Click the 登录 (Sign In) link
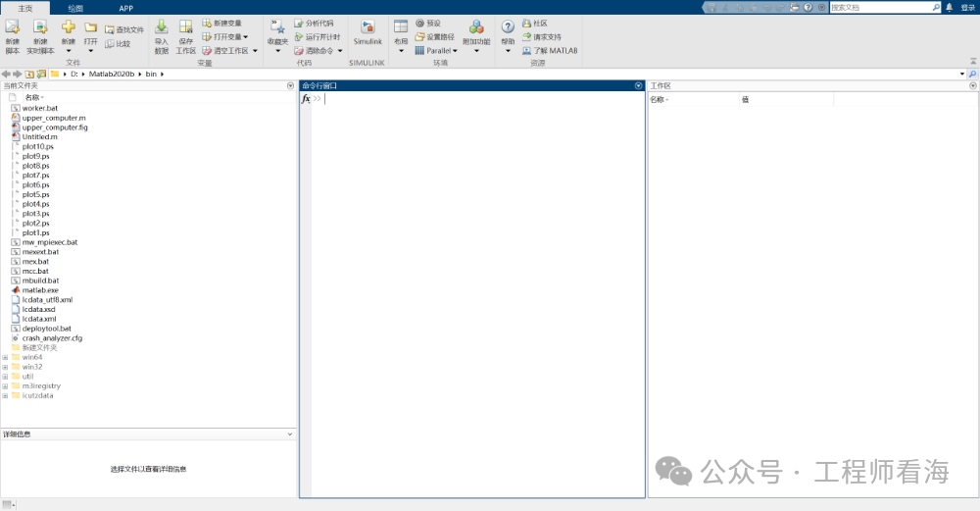Screen dimensions: 980x511 [967, 8]
